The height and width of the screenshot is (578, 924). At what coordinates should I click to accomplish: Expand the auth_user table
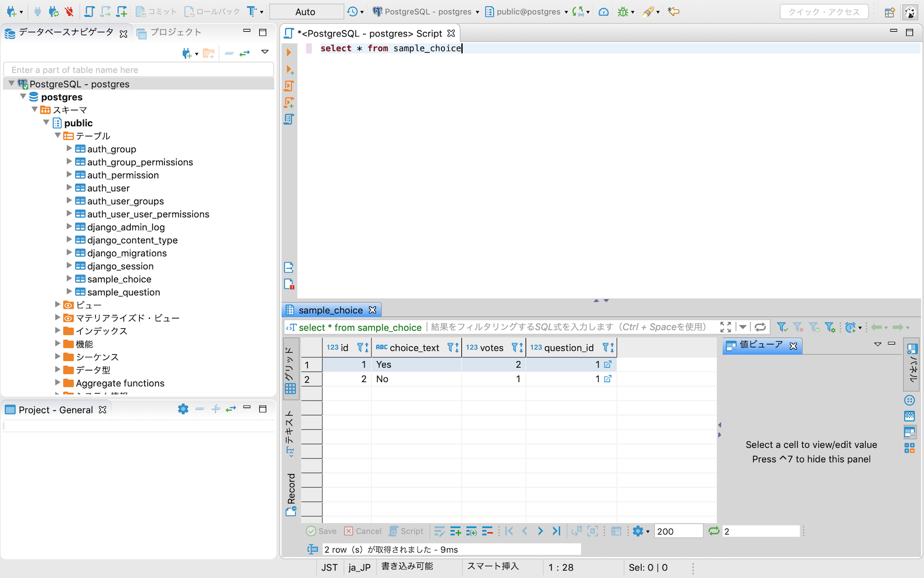[x=69, y=188]
